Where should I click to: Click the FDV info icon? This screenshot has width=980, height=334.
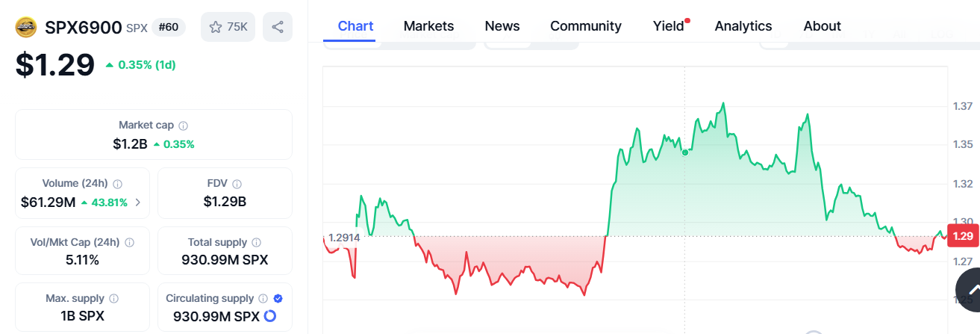[x=237, y=184]
